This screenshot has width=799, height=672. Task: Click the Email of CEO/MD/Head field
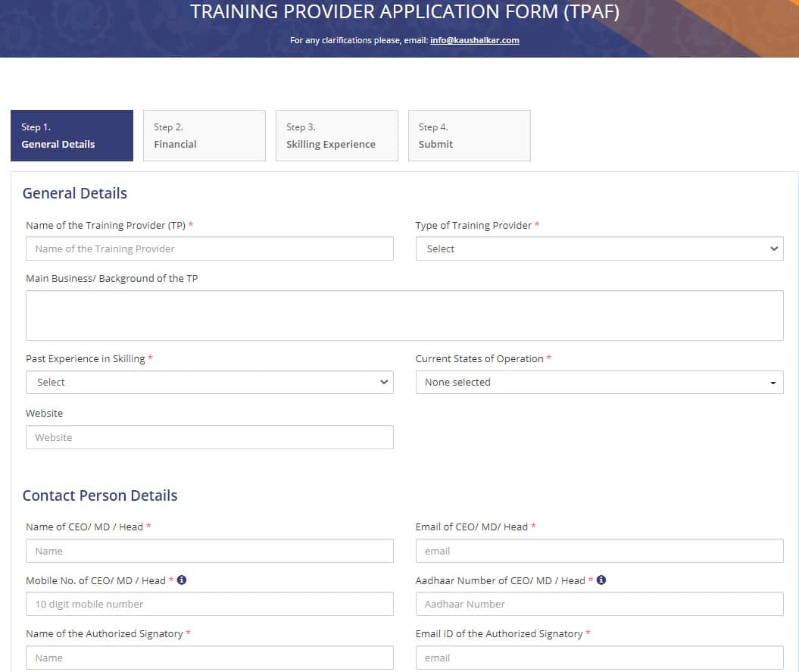(x=600, y=551)
